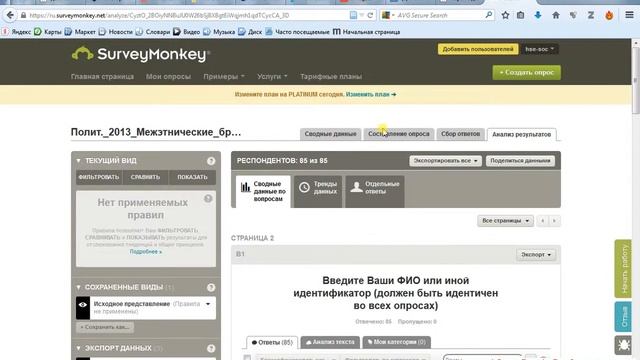Collapse Экспорт данных section
This screenshot has width=640, height=360.
78,348
